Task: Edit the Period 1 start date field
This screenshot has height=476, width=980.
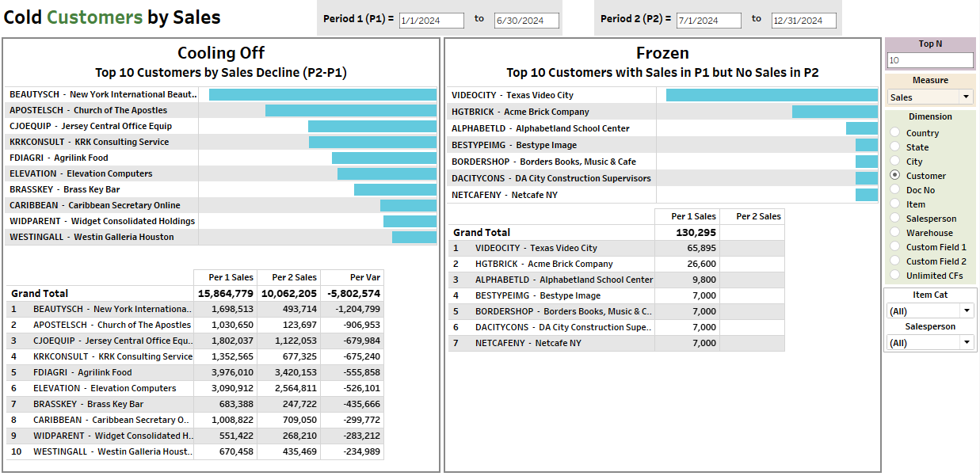Action: [432, 21]
